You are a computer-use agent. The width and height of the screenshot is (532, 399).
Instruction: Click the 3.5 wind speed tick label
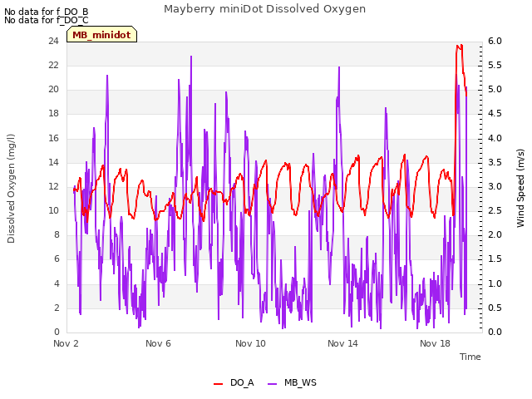click(x=495, y=163)
